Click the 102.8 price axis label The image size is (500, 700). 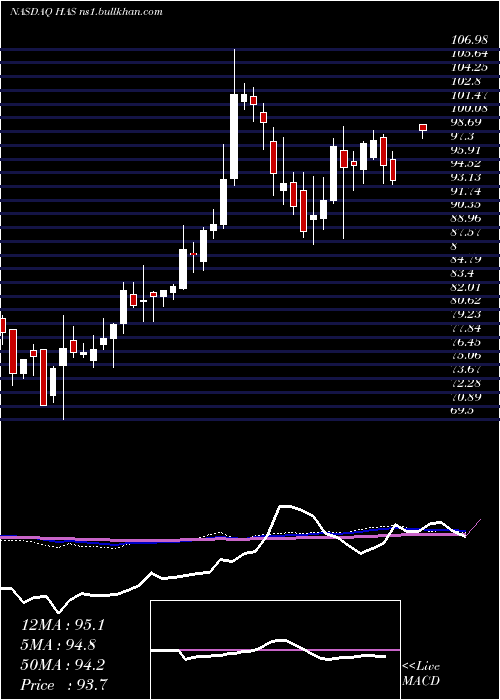(467, 82)
